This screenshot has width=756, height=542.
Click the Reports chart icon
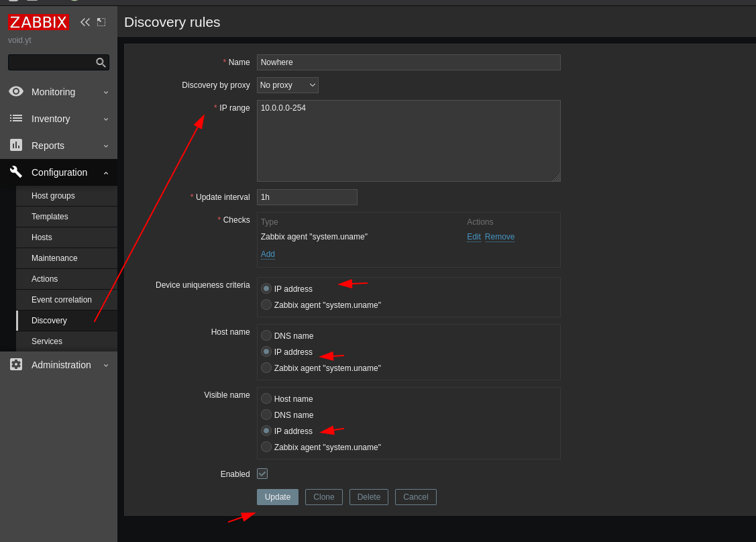click(x=16, y=145)
